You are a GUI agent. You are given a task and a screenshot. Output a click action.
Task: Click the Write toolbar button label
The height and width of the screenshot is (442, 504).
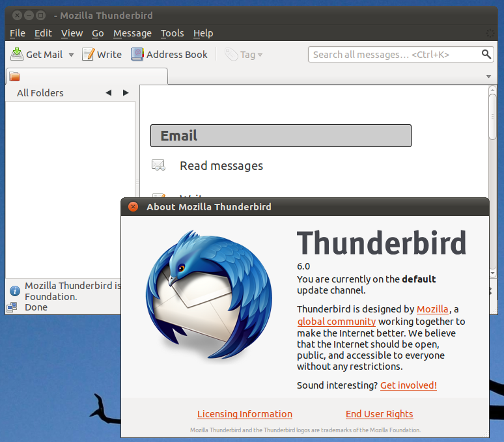109,55
